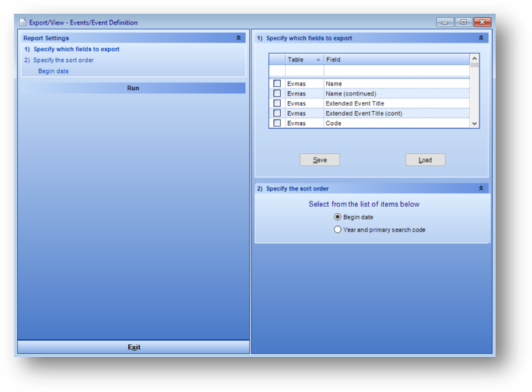This screenshot has height=392, width=532.
Task: Click the Table filter cell in the blank row
Action: point(304,71)
